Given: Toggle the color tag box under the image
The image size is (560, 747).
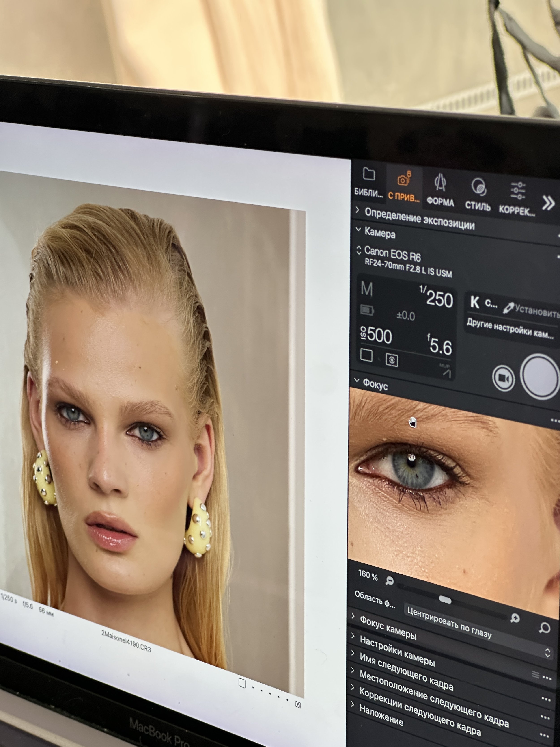Looking at the screenshot, I should click(242, 683).
